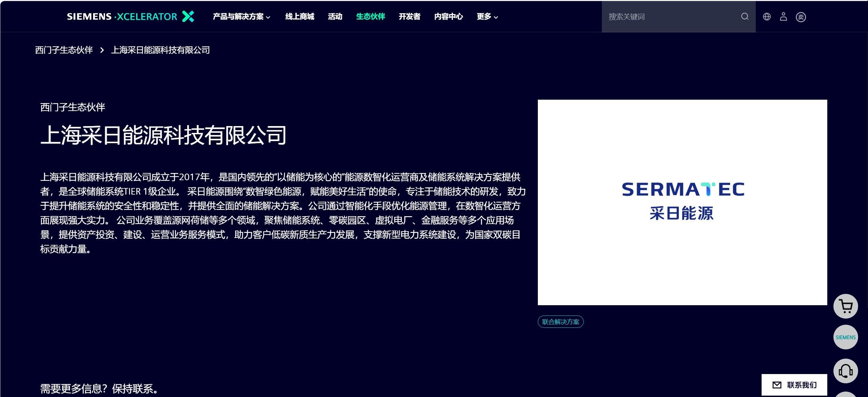The width and height of the screenshot is (868, 397).
Task: Click breadcrumb 上海采日能源科技有限公司
Action: point(160,50)
